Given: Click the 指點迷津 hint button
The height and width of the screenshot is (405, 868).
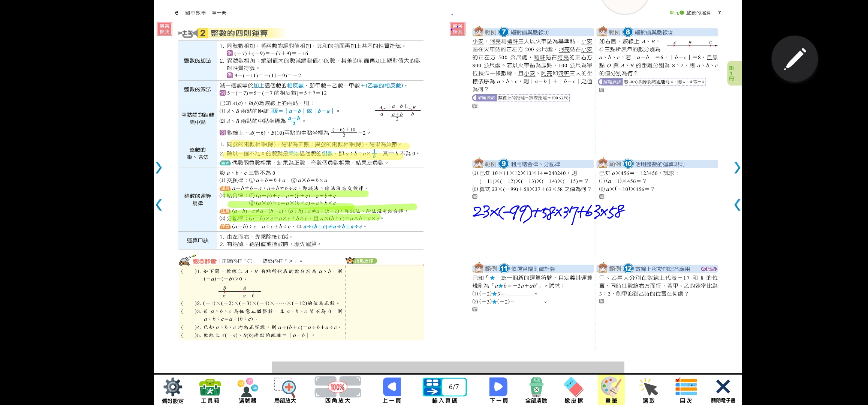Looking at the screenshot, I should tap(361, 261).
